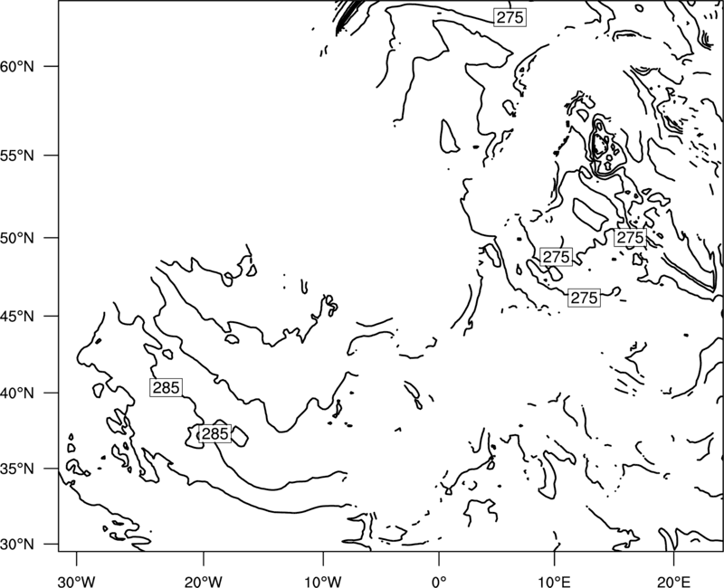Screen dimensions: 724x588
Task: Click the 35°N latitude label
Action: [x=17, y=469]
